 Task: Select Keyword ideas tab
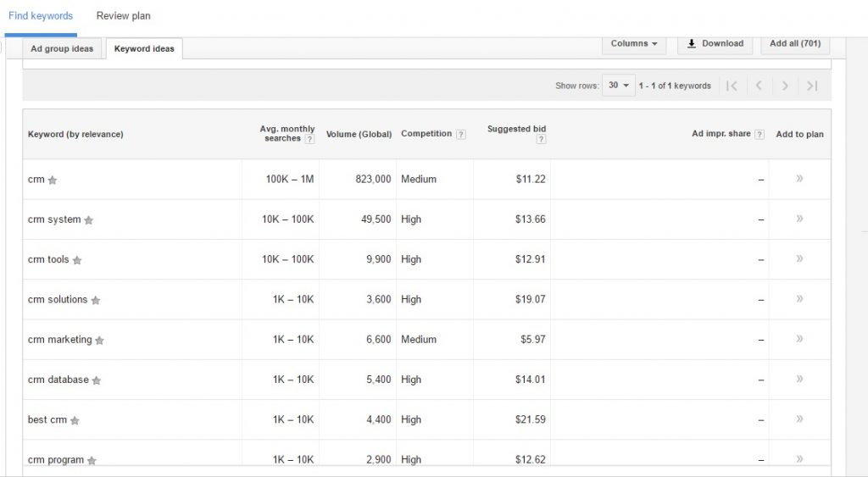[144, 48]
